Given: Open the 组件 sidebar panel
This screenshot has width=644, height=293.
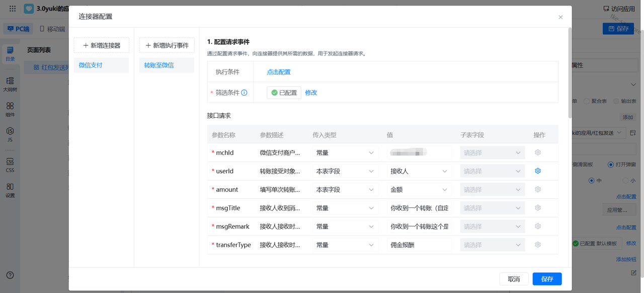Looking at the screenshot, I should (10, 109).
